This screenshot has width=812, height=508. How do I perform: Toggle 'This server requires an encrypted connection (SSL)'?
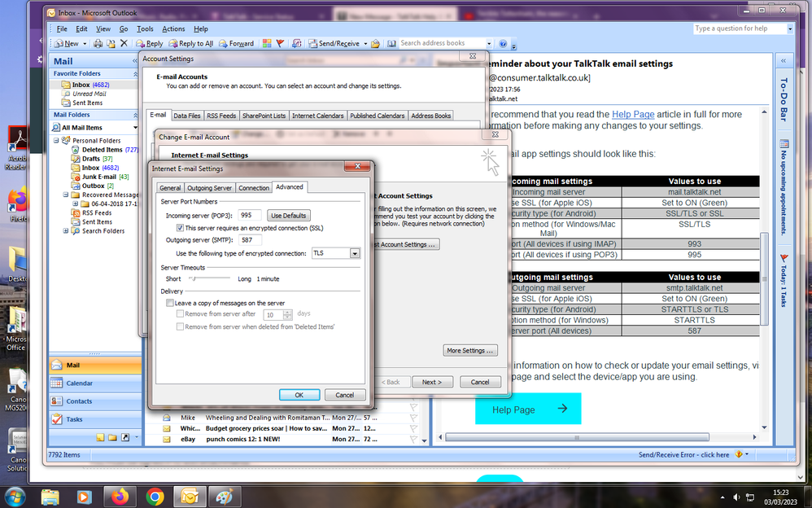coord(180,228)
